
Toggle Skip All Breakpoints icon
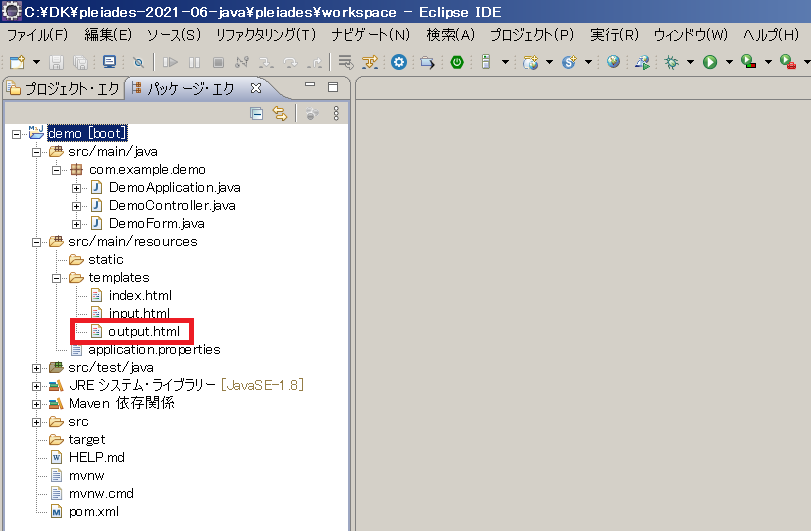(138, 63)
